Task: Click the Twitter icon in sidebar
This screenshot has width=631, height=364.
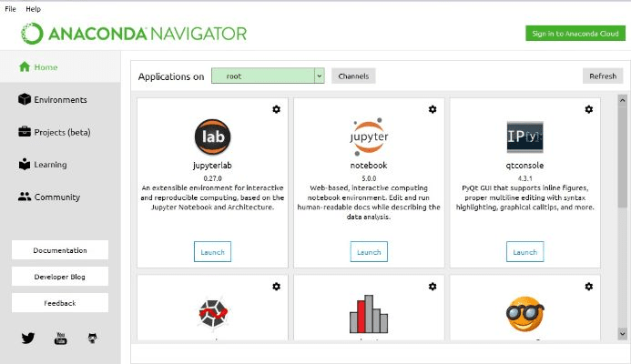Action: [x=28, y=338]
